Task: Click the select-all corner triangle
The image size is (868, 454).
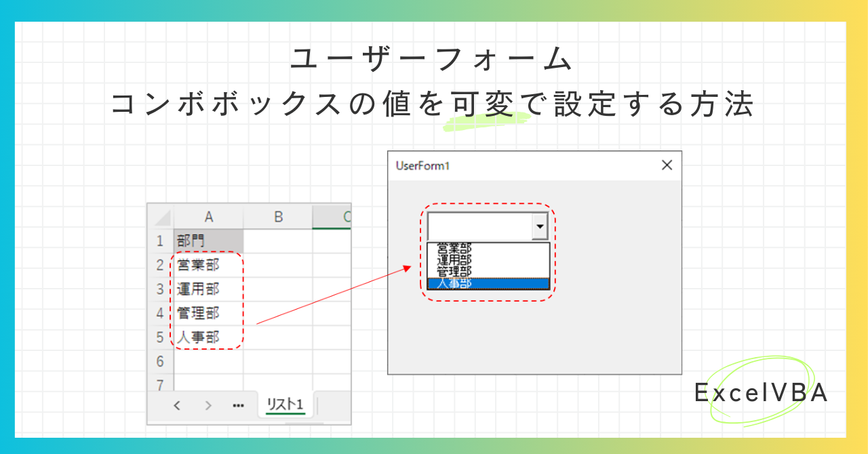Action: [x=161, y=217]
